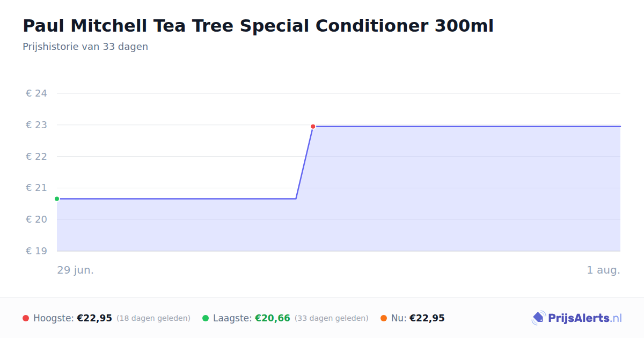Click the 18 dagen geleden note
This screenshot has width=644, height=338.
[153, 318]
